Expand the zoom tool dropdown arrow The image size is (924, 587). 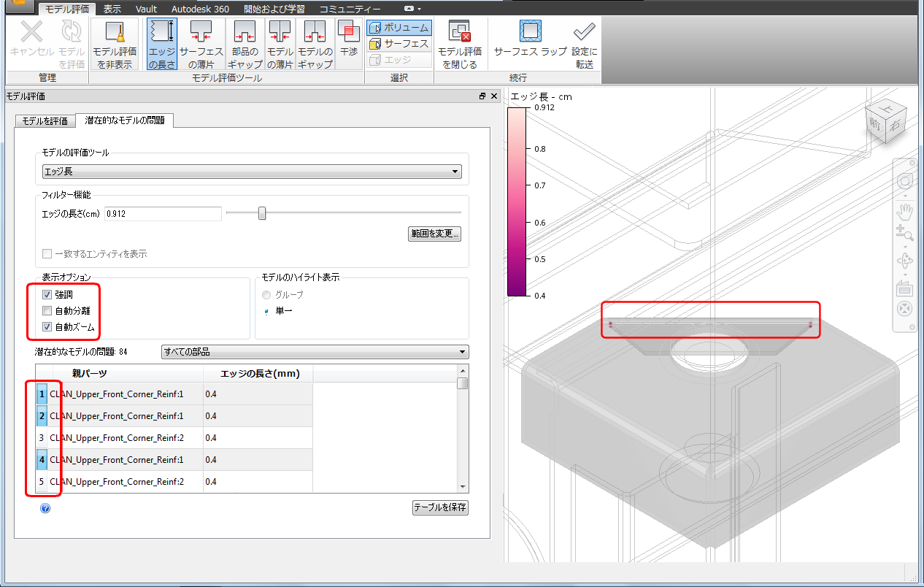[904, 246]
